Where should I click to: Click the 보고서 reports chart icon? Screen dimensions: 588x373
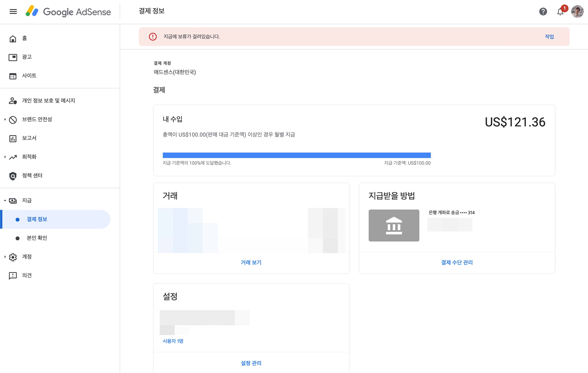click(x=13, y=139)
